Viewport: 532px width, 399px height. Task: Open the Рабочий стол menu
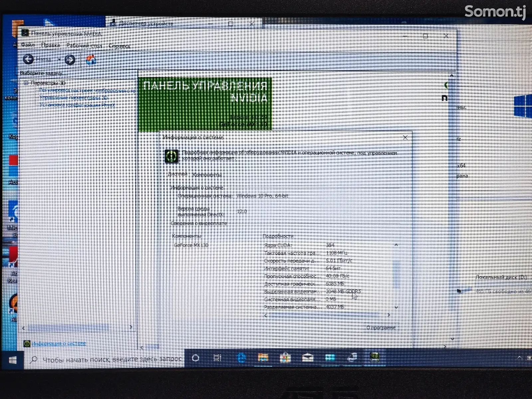[84, 46]
